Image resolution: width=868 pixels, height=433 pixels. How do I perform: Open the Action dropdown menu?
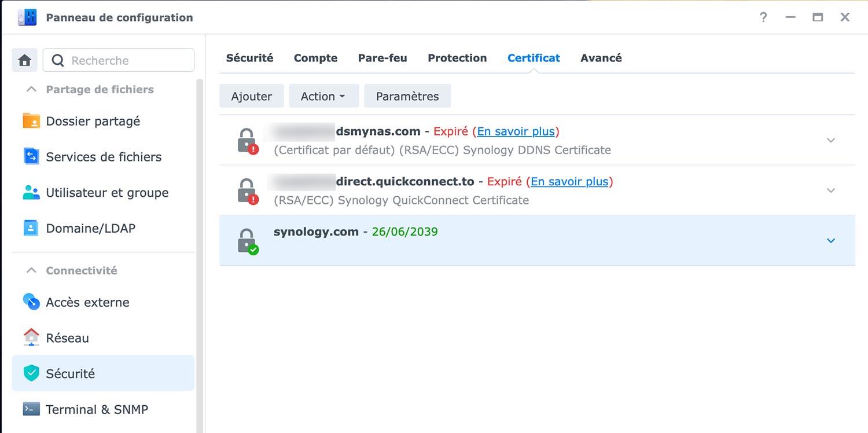324,96
